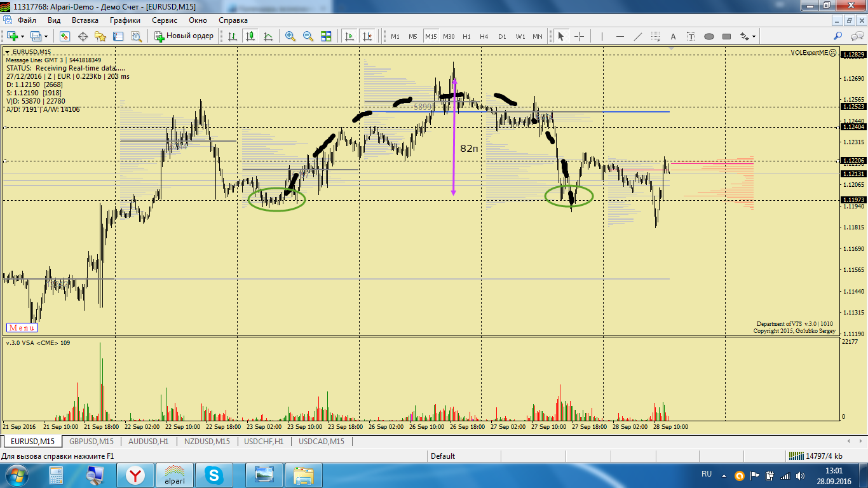Toggle the Terminal panel icon
The image size is (868, 488).
pyautogui.click(x=118, y=36)
